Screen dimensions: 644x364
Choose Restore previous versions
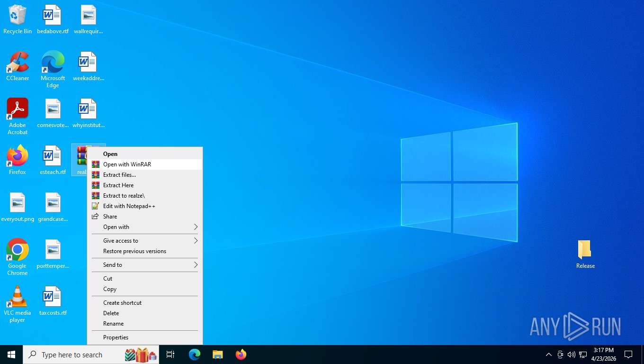click(x=145, y=251)
